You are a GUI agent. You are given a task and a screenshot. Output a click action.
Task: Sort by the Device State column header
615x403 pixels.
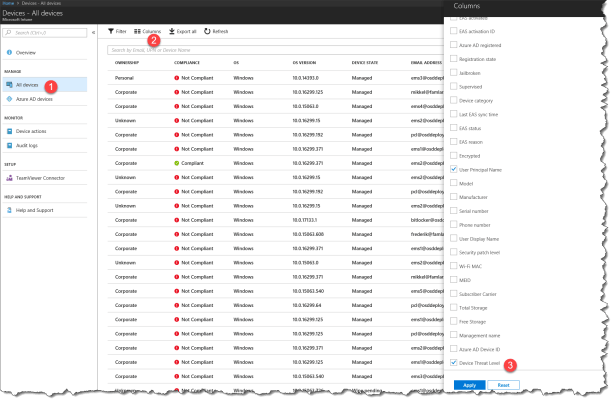(365, 63)
